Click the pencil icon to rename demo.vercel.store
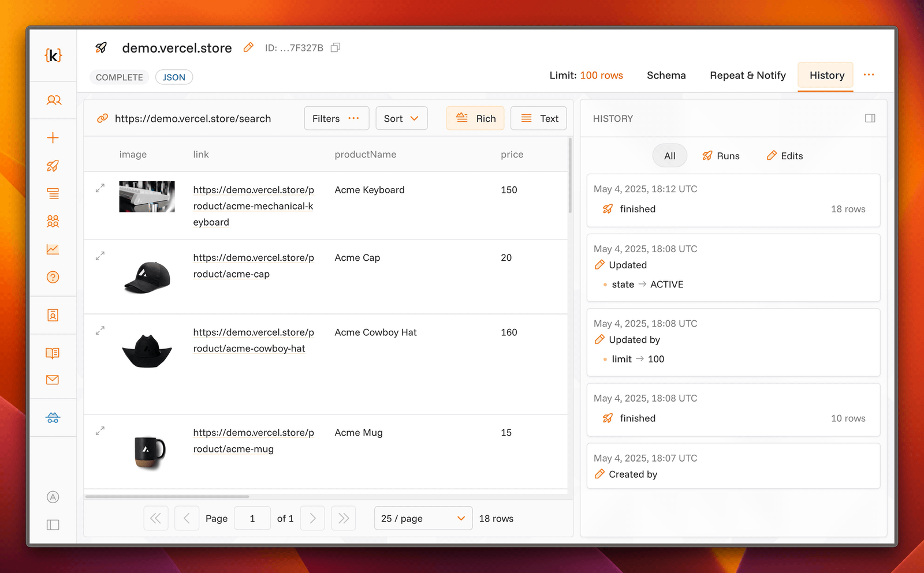 point(248,47)
